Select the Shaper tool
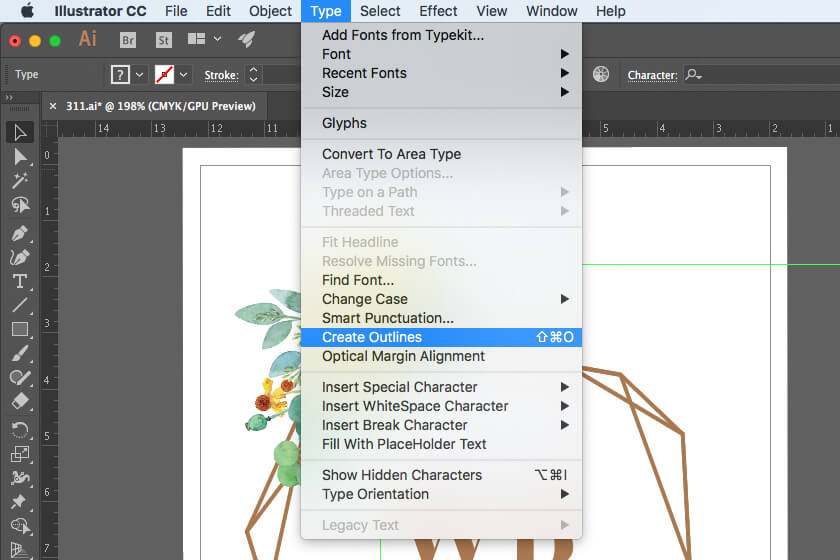Image resolution: width=840 pixels, height=560 pixels. pos(20,377)
